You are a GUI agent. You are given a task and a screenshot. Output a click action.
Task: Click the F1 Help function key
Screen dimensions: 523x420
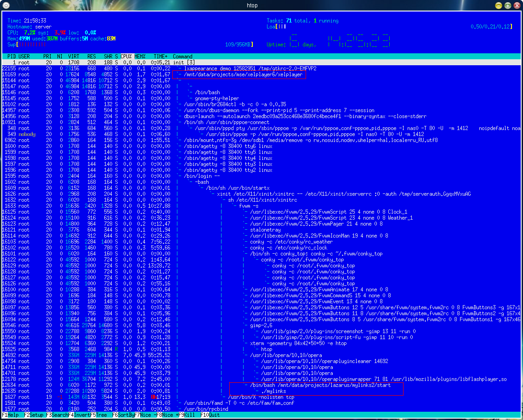point(10,415)
